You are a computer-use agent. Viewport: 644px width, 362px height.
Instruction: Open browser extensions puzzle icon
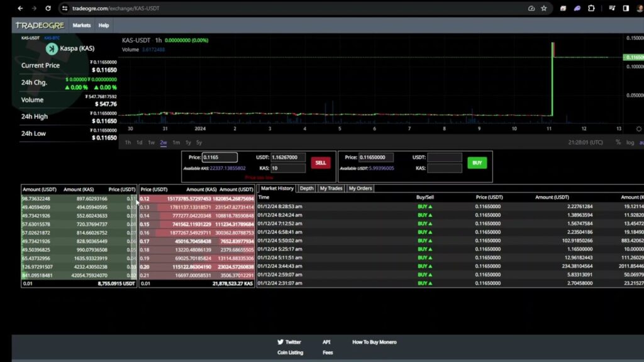pyautogui.click(x=591, y=8)
